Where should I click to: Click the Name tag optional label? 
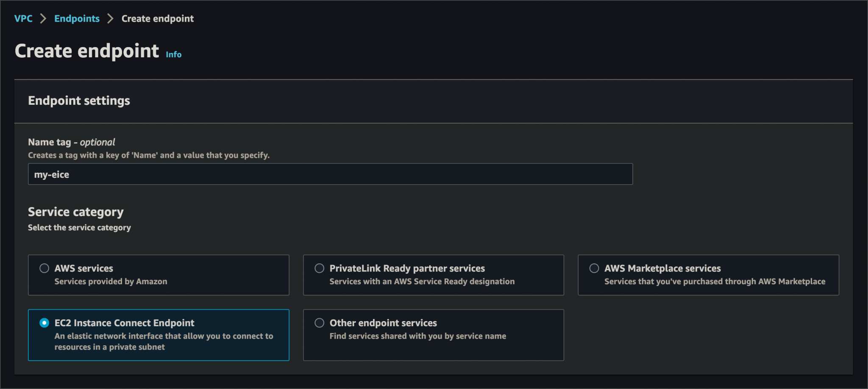pyautogui.click(x=71, y=142)
